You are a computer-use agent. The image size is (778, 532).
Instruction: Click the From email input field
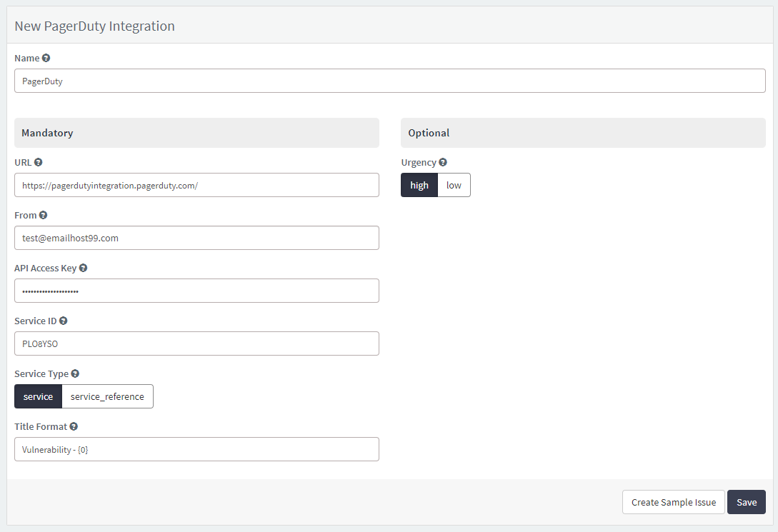tap(196, 238)
